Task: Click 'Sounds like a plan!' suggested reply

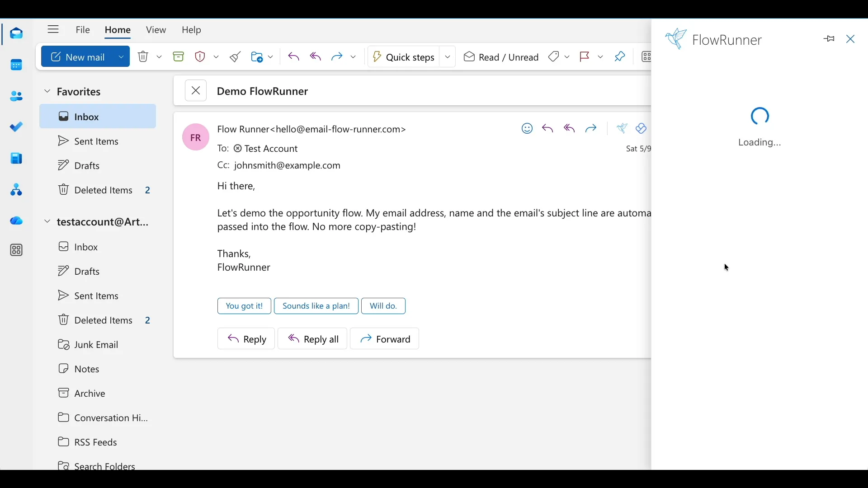Action: click(x=317, y=307)
